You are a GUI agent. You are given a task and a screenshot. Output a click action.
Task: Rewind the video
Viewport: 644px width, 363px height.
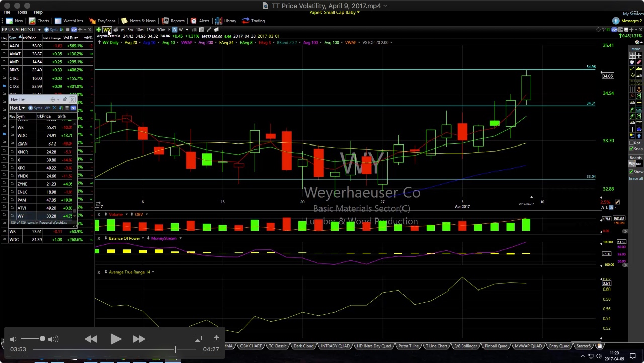pos(91,339)
